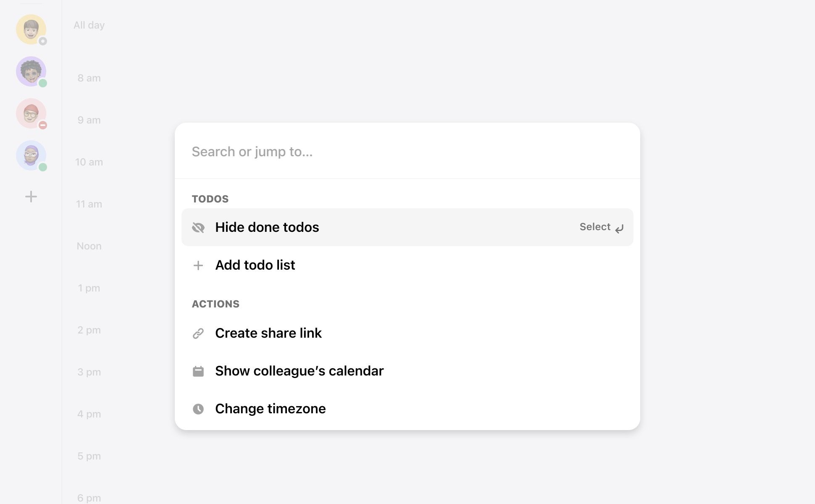Select the Hide done todos command
This screenshot has width=815, height=504.
pyautogui.click(x=267, y=227)
